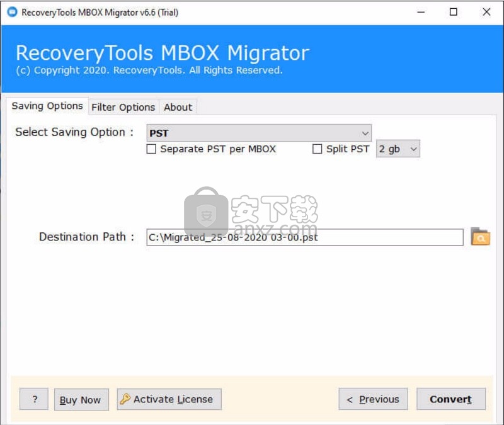Open the About tab
Viewport: 504px width, 425px height.
click(178, 107)
